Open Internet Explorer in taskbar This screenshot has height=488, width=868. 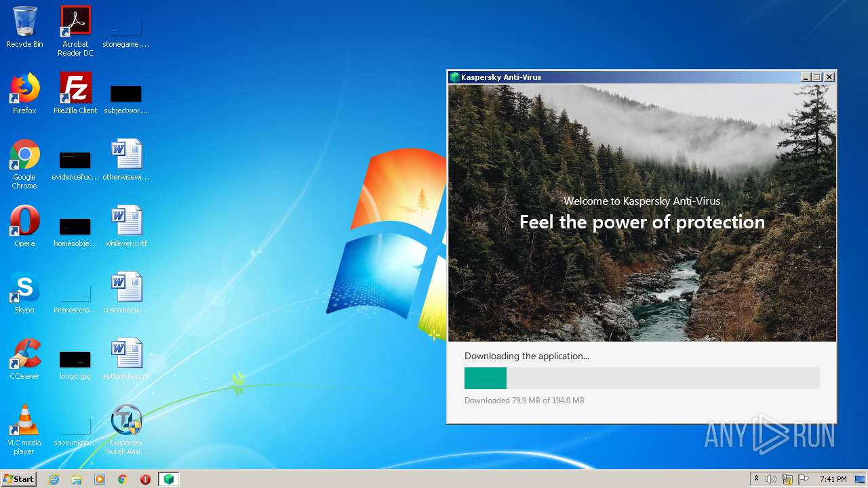click(54, 479)
